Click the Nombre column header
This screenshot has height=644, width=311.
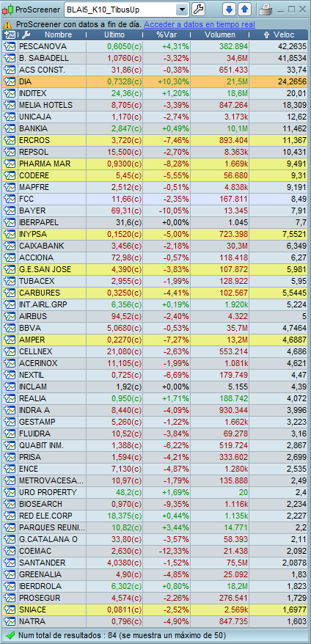pos(58,35)
